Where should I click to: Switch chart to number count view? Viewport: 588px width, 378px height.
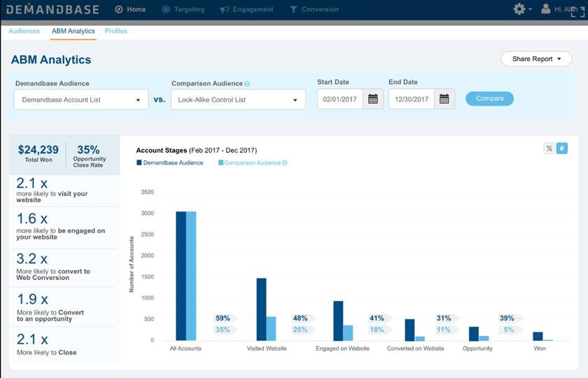tap(562, 148)
